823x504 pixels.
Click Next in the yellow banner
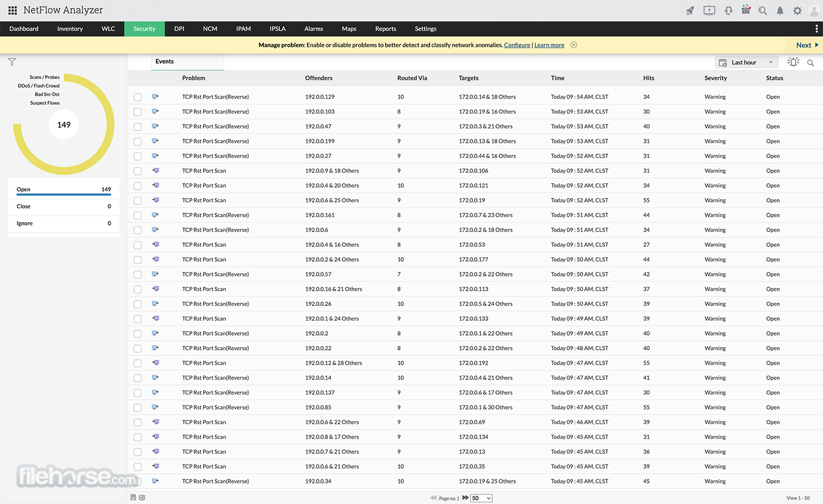pyautogui.click(x=807, y=45)
